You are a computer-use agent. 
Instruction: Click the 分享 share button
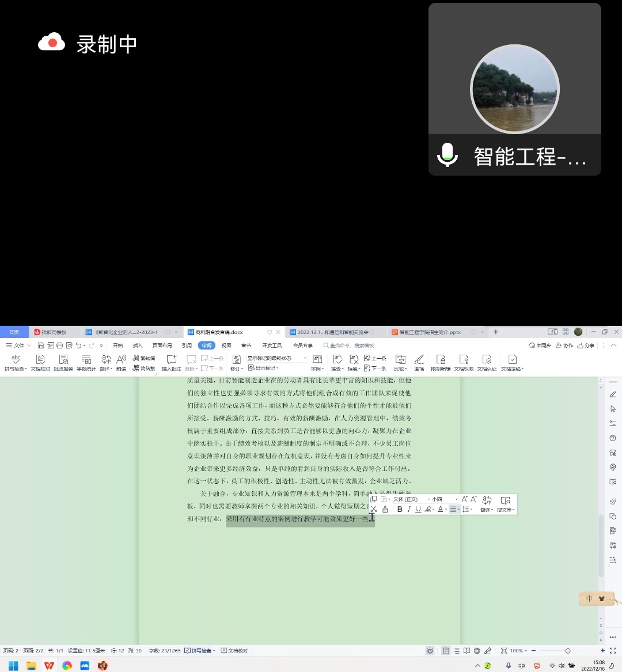click(x=586, y=346)
